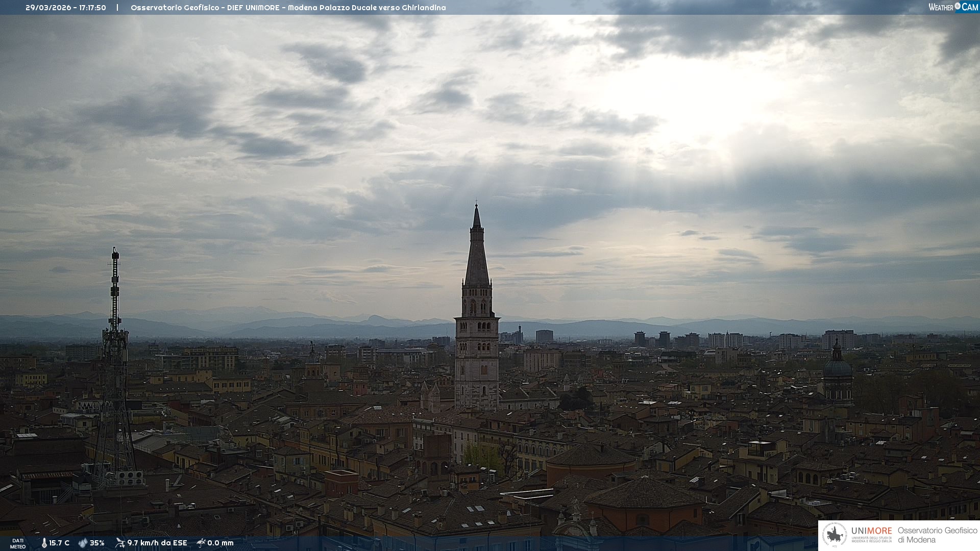Image resolution: width=980 pixels, height=551 pixels.
Task: Click the 0.0 mm rainfall value
Action: point(220,543)
